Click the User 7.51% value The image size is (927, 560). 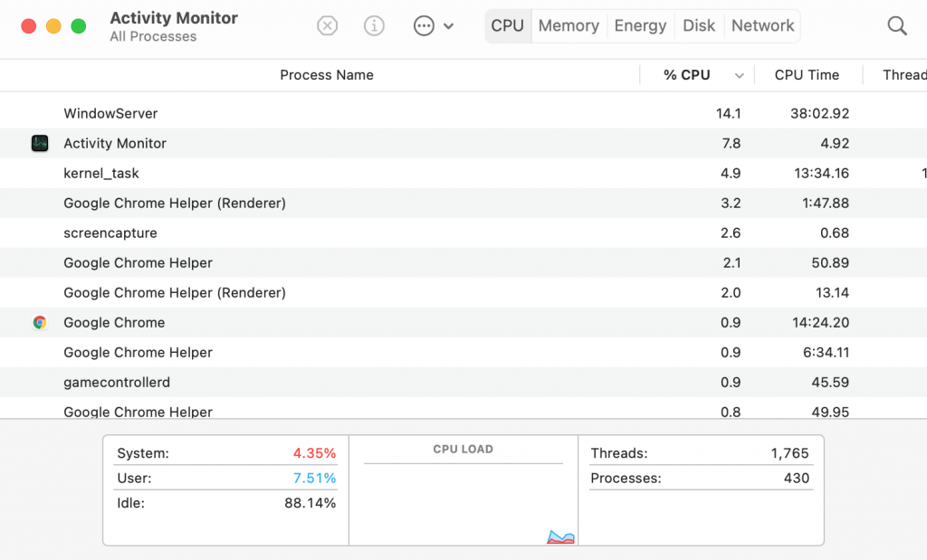coord(314,478)
